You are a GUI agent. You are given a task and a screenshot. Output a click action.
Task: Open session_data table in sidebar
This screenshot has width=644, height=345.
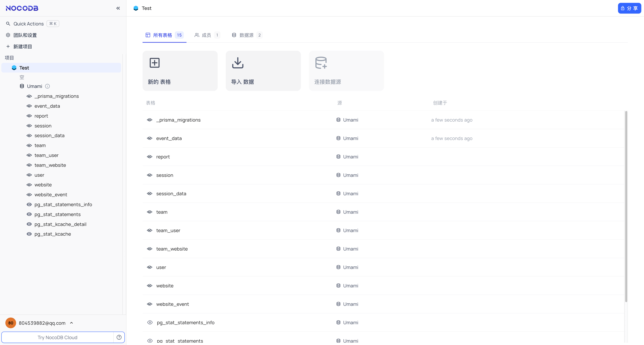pos(49,135)
